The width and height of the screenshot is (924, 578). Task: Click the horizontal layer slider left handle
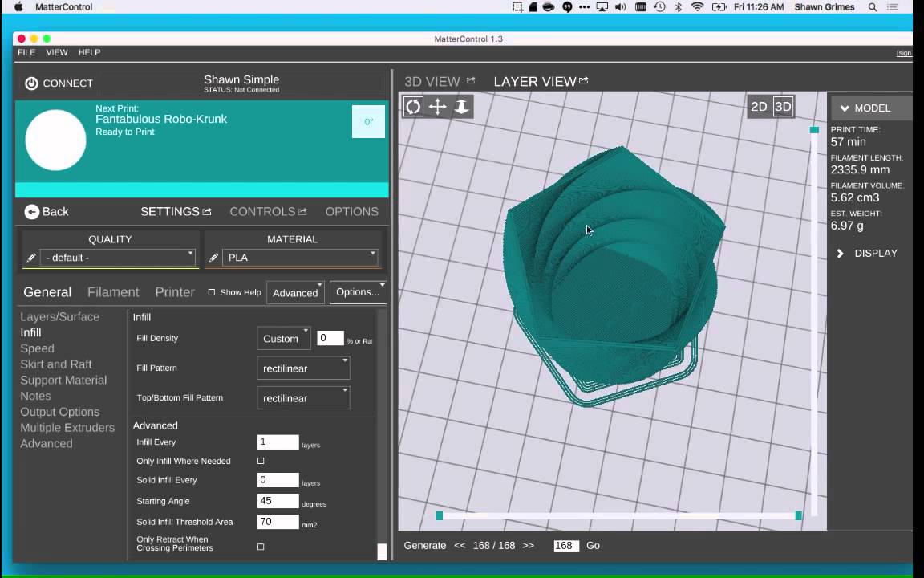(439, 516)
